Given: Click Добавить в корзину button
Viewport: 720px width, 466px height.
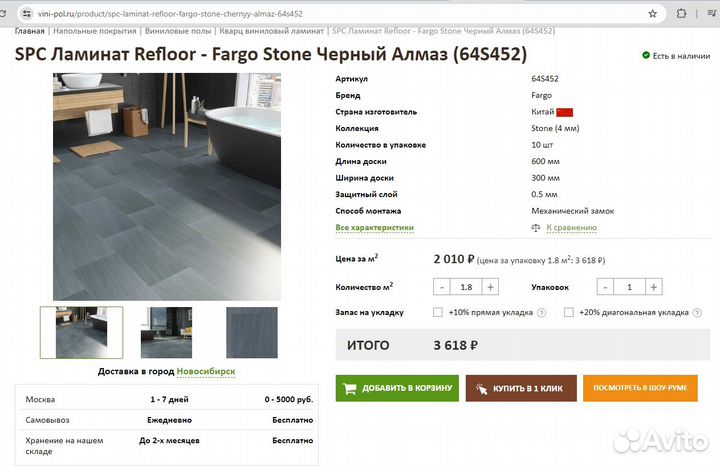Looking at the screenshot, I should coord(397,388).
